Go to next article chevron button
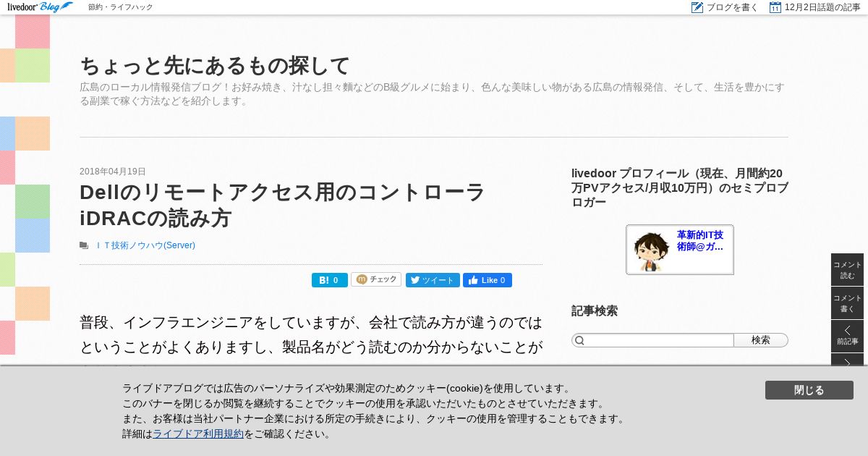868x456 pixels. coord(847,360)
